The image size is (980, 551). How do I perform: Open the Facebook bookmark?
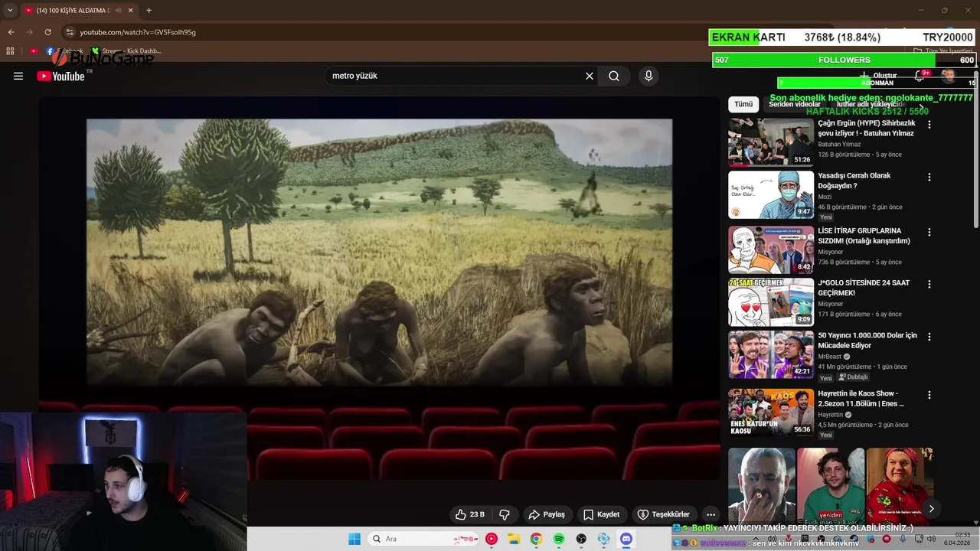(66, 51)
